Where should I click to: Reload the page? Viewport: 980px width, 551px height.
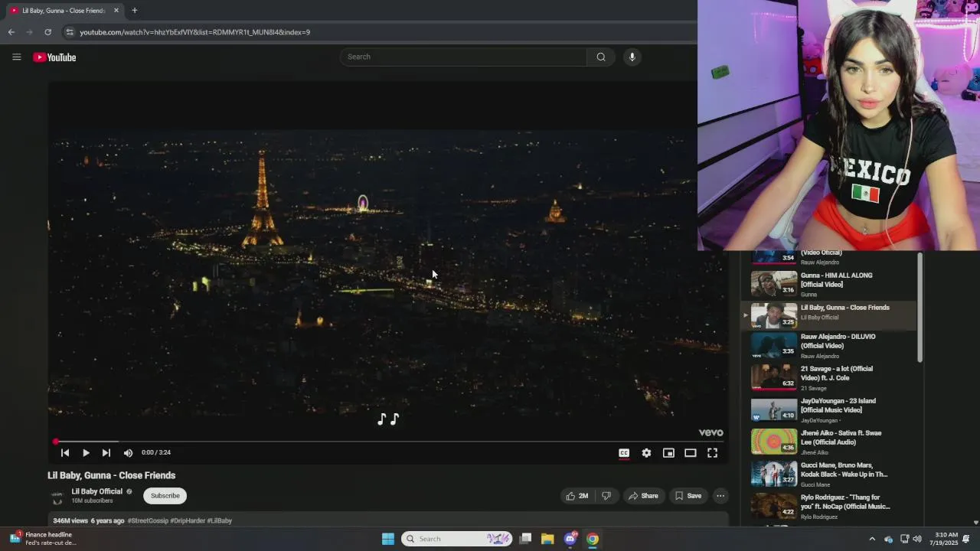47,32
